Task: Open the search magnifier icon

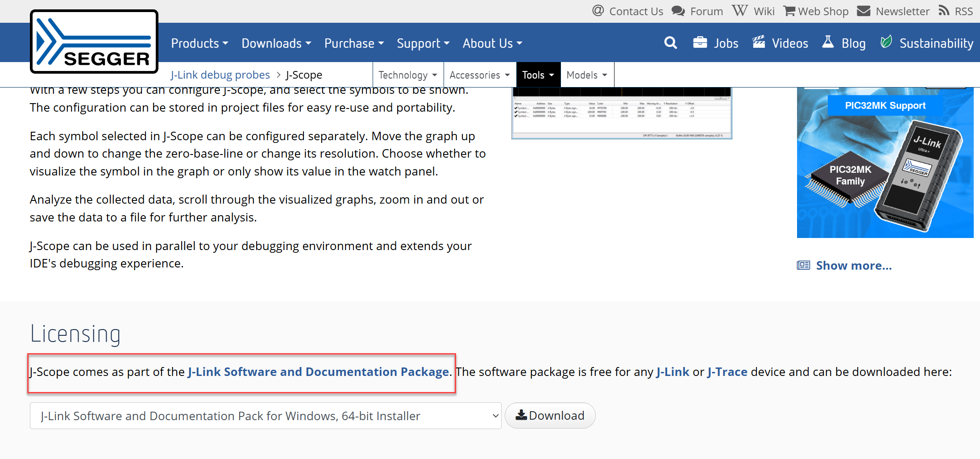Action: [670, 43]
